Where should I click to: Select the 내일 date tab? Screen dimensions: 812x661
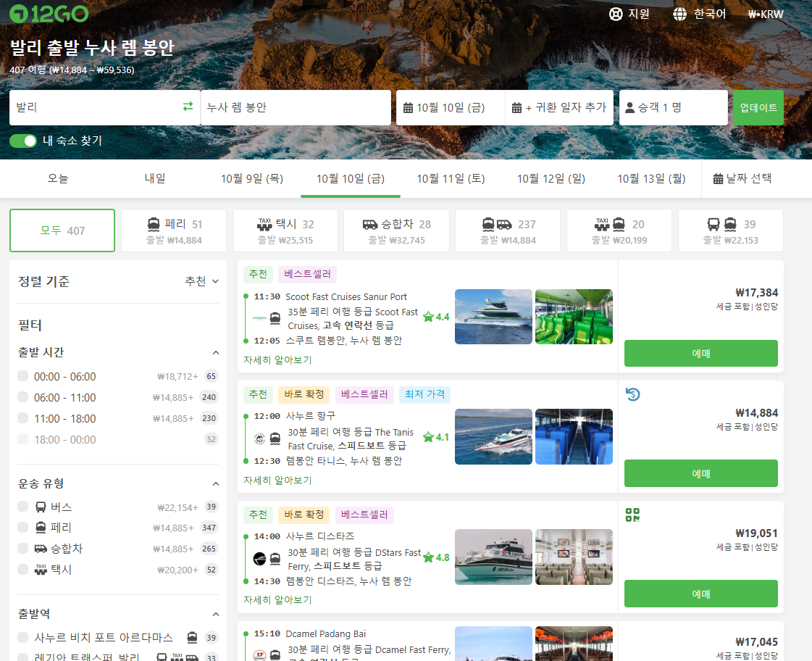point(155,179)
